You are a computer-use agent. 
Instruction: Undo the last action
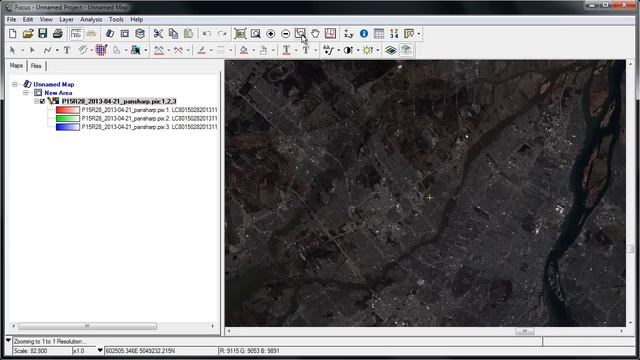coord(207,33)
